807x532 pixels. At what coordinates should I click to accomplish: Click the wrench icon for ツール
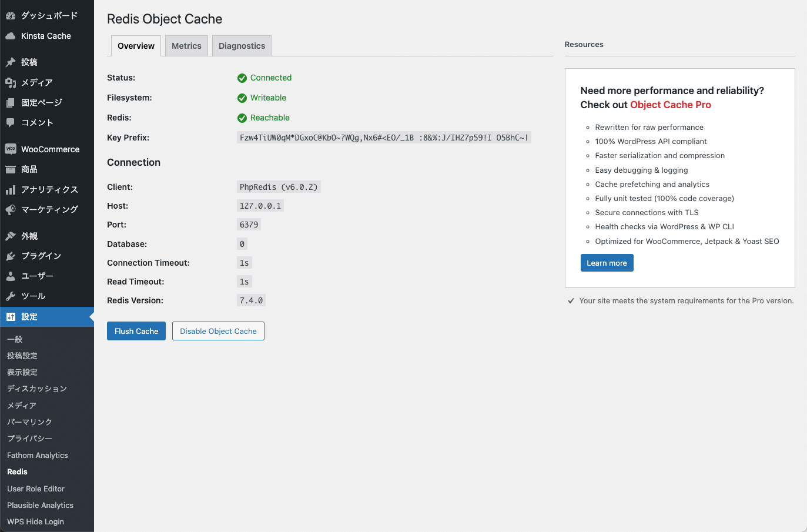pyautogui.click(x=11, y=296)
